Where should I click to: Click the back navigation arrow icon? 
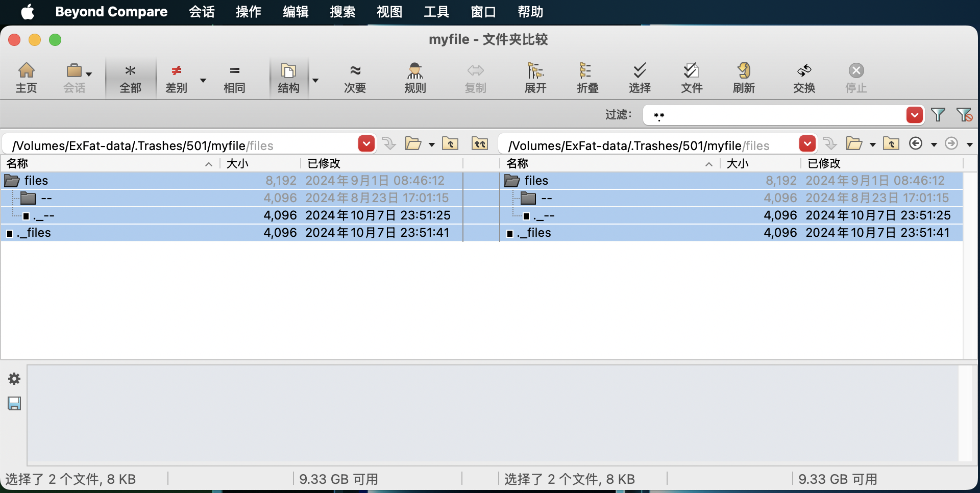pyautogui.click(x=916, y=143)
